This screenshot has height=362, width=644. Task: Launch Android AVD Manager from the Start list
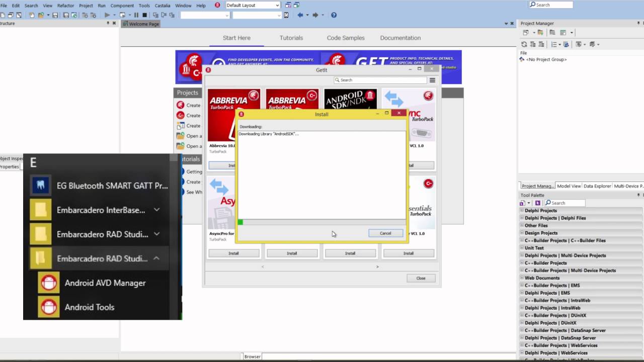(93, 283)
